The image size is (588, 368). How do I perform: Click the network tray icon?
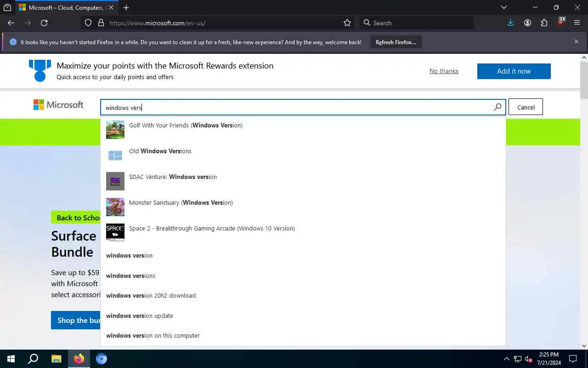[518, 359]
